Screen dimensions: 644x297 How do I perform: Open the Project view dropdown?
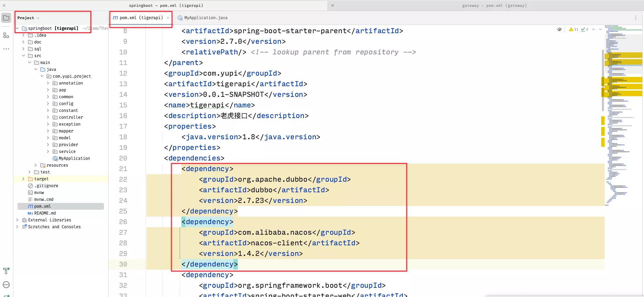tap(28, 18)
